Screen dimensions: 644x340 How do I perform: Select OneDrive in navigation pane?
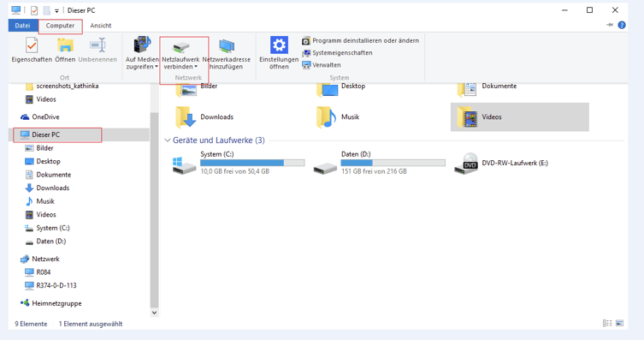click(x=40, y=117)
